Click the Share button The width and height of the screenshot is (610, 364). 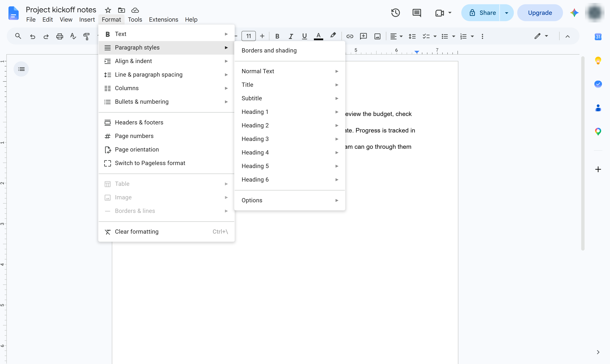coord(480,13)
